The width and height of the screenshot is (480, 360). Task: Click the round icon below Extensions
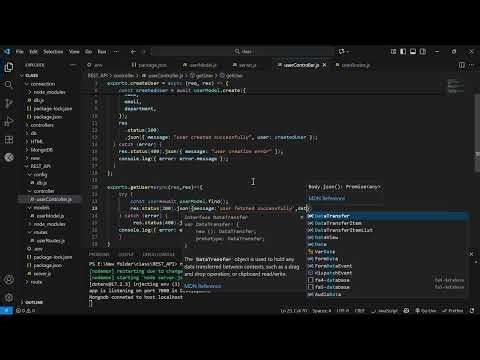[9, 157]
